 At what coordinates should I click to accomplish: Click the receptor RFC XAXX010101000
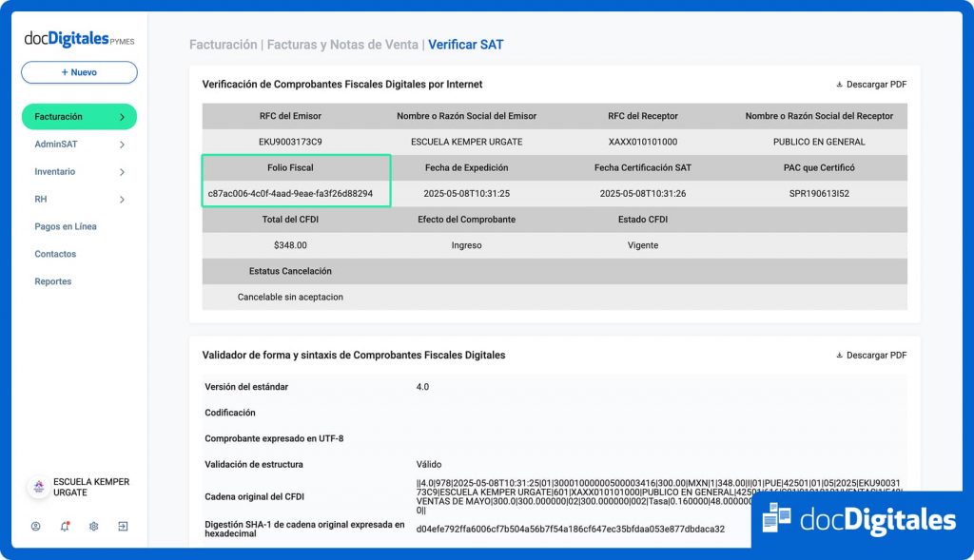click(x=643, y=142)
